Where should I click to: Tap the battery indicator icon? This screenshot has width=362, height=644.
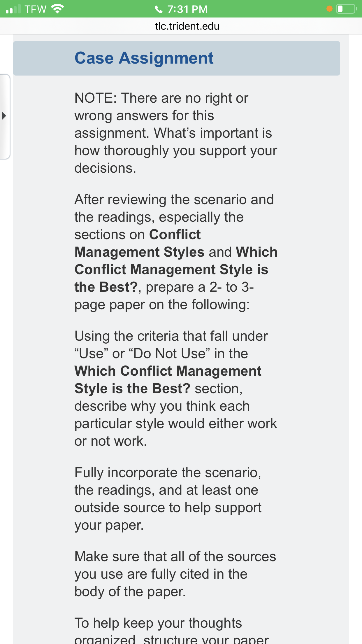click(346, 9)
